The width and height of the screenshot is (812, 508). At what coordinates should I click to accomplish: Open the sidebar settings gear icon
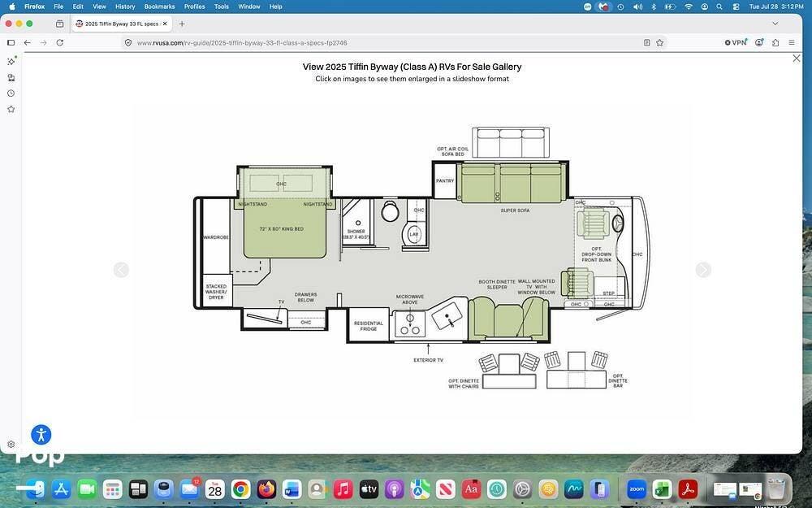pos(11,445)
